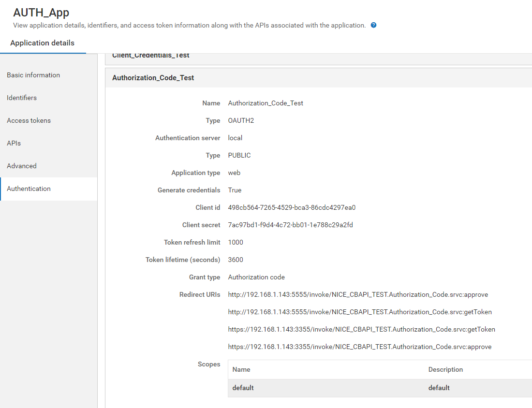Open the Identifiers section

pyautogui.click(x=22, y=98)
